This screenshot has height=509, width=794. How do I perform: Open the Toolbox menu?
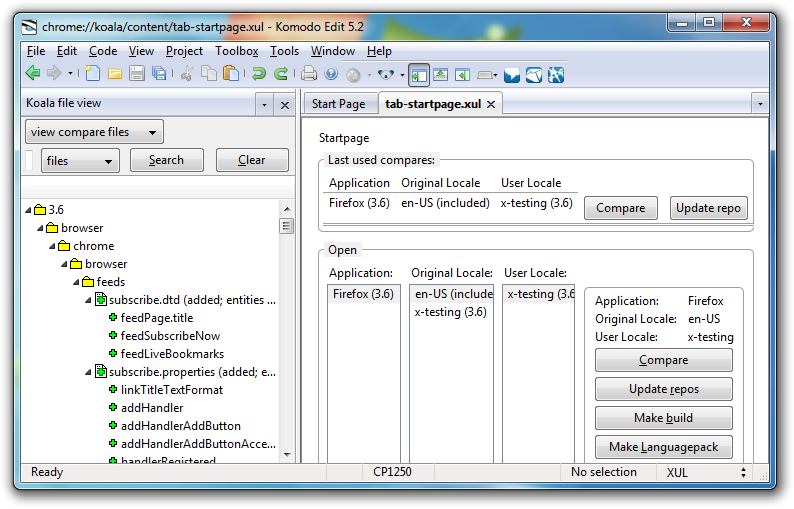236,51
